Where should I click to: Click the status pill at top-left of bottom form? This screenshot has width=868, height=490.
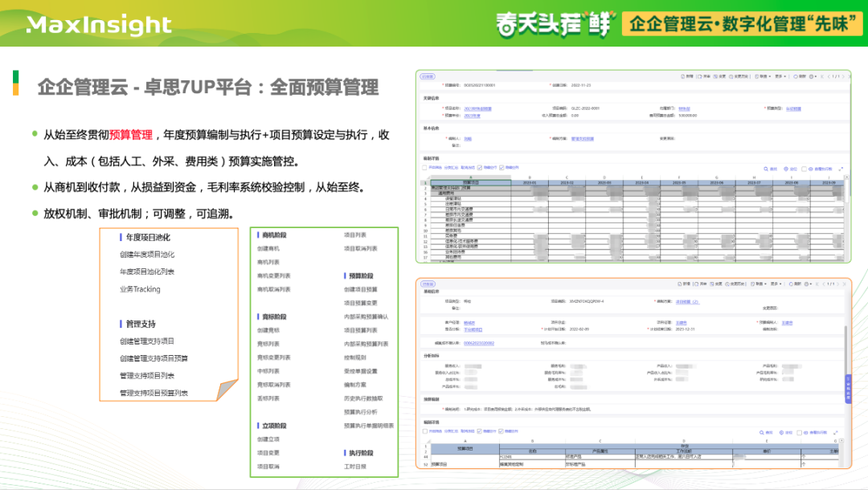(x=428, y=284)
